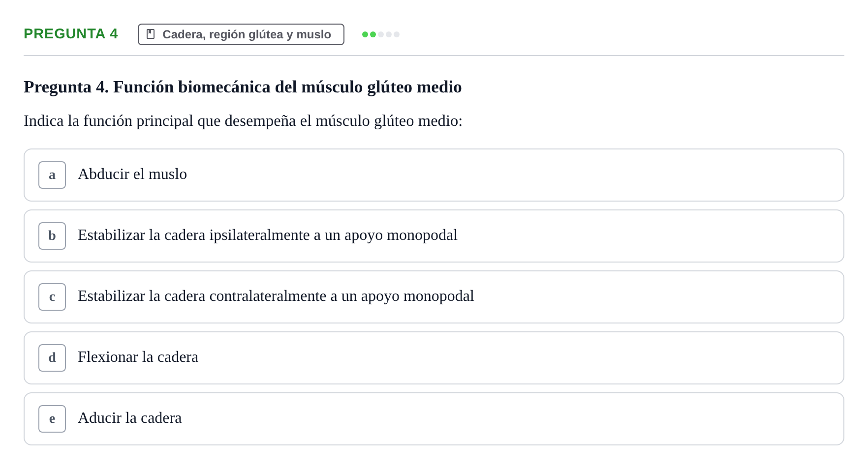The image size is (868, 470).
Task: Open the Cadera, región glútea y muslo tag
Action: (241, 34)
